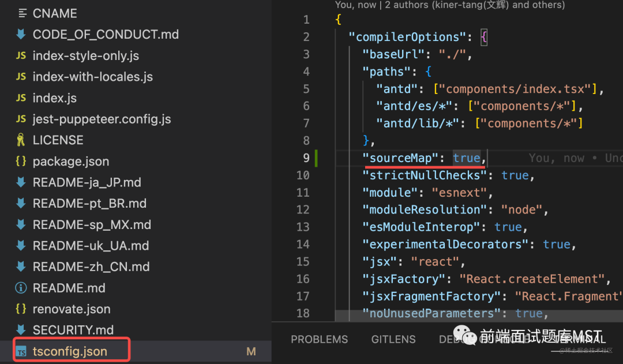Click JS icon of jest-puppeteer.config.js

click(21, 119)
